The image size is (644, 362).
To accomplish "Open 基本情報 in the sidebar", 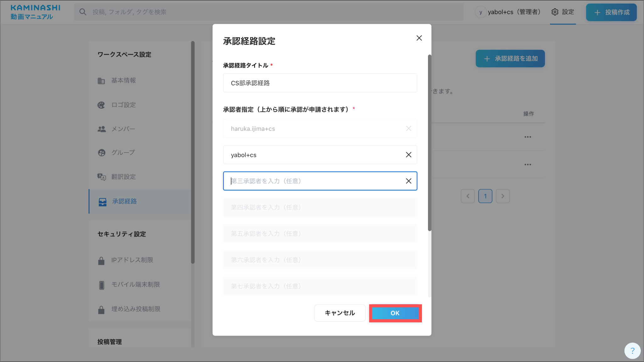I will tap(124, 81).
